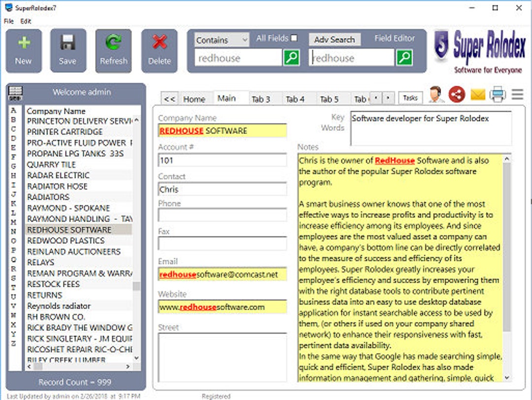Viewport: 532px width, 400px height.
Task: Click the Company Name field
Action: 222,130
